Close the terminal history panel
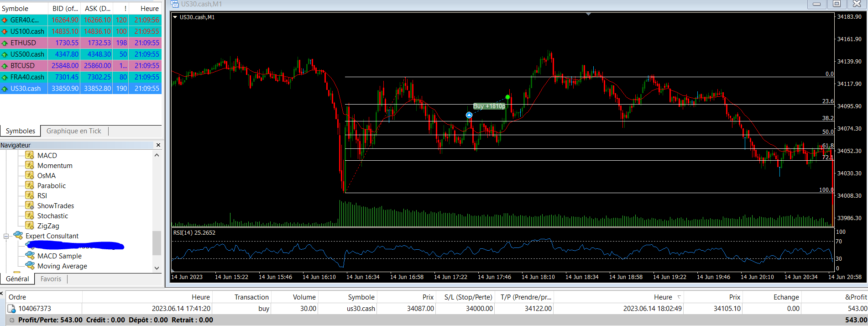The image size is (868, 326). point(1,294)
